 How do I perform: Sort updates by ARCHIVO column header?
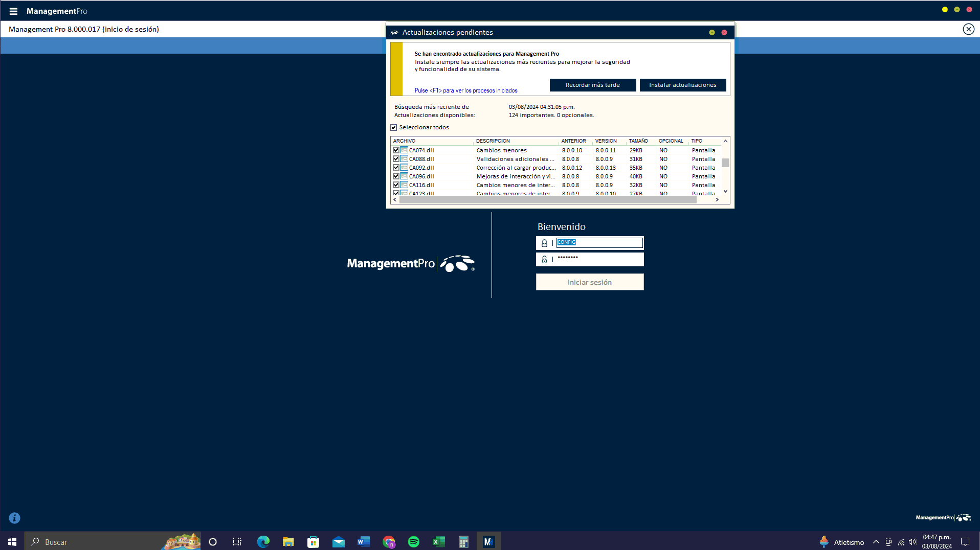(404, 141)
